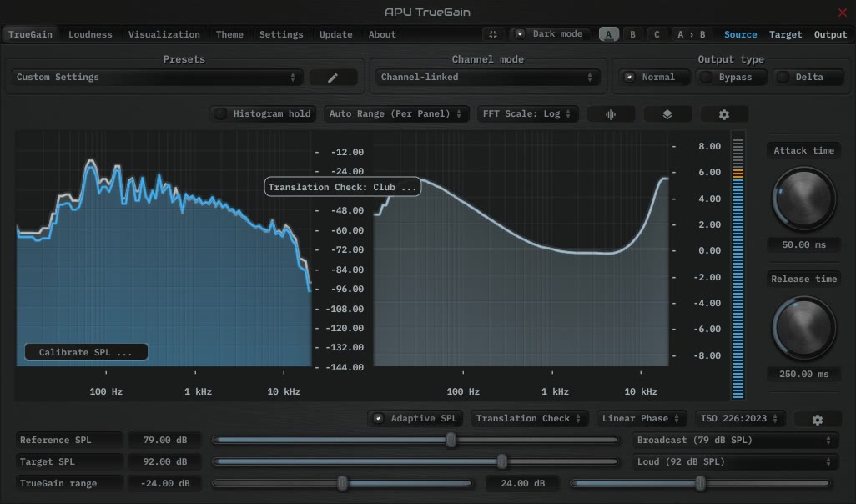This screenshot has height=504, width=856.
Task: Enable Histogram hold
Action: 264,113
